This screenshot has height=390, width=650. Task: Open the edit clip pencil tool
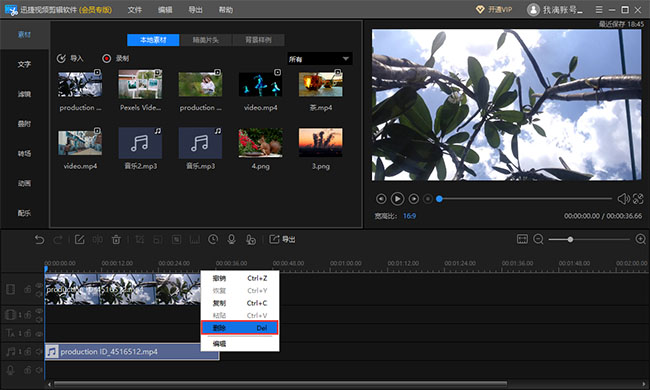[x=80, y=240]
